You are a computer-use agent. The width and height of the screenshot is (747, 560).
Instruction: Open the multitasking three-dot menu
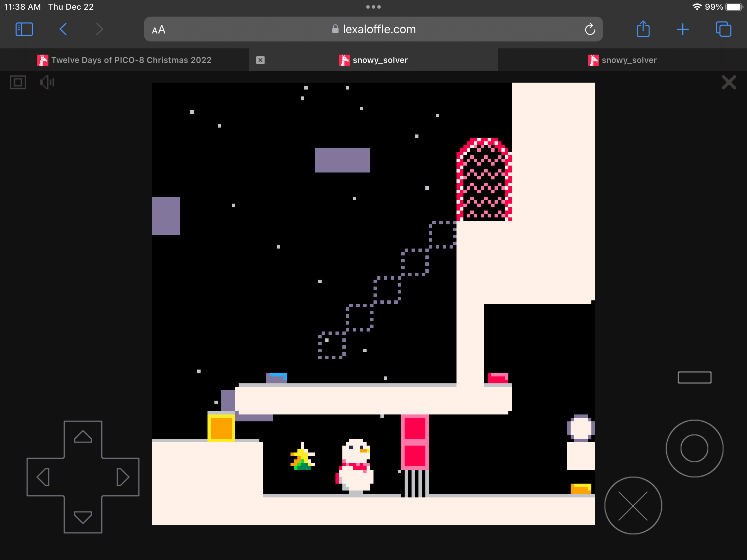coord(373,7)
